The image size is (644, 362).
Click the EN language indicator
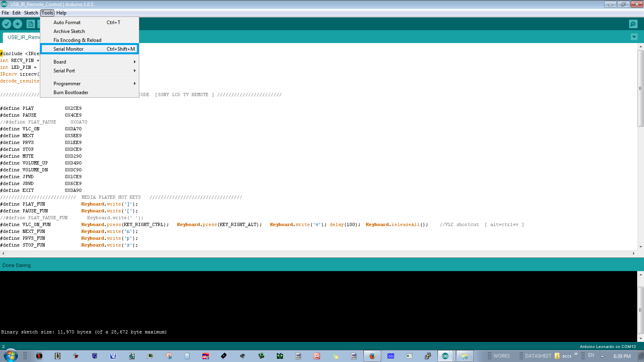click(x=591, y=356)
